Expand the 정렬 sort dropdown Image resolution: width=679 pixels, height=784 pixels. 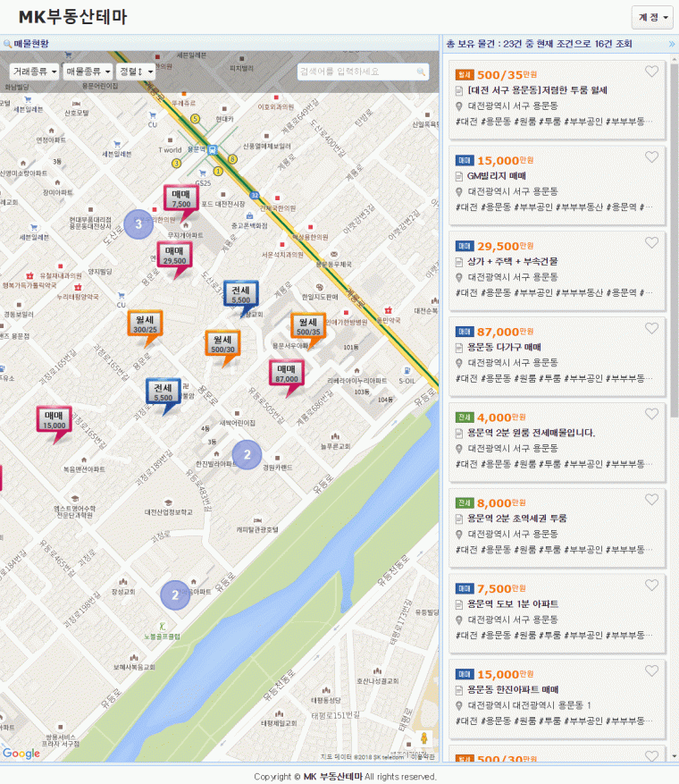pyautogui.click(x=136, y=72)
